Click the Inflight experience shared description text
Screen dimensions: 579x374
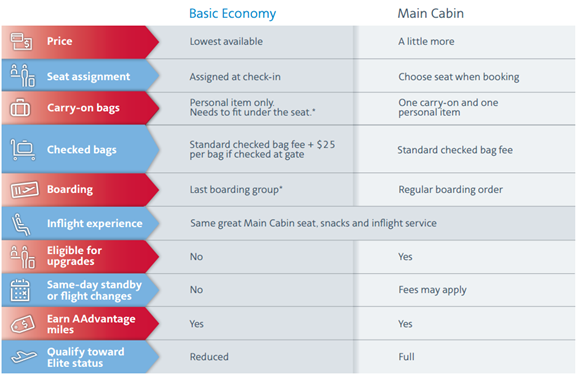pos(313,223)
